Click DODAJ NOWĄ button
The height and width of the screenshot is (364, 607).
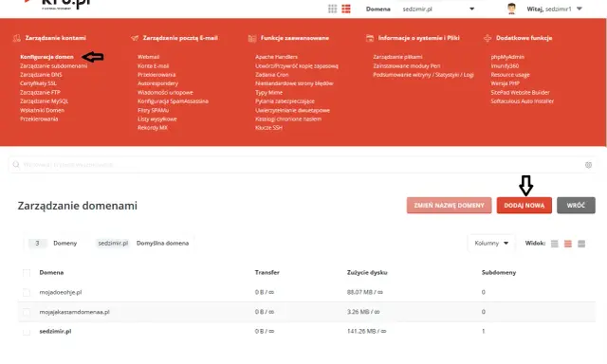pyautogui.click(x=524, y=206)
